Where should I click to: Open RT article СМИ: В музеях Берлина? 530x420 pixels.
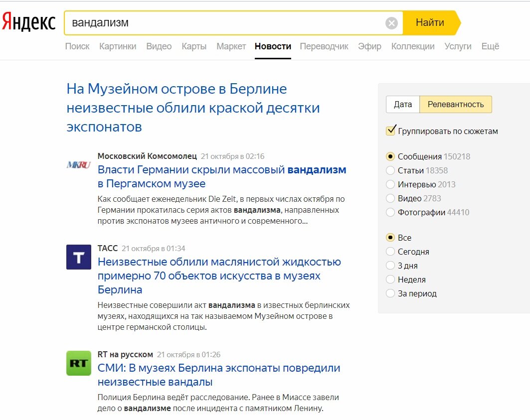pos(219,375)
